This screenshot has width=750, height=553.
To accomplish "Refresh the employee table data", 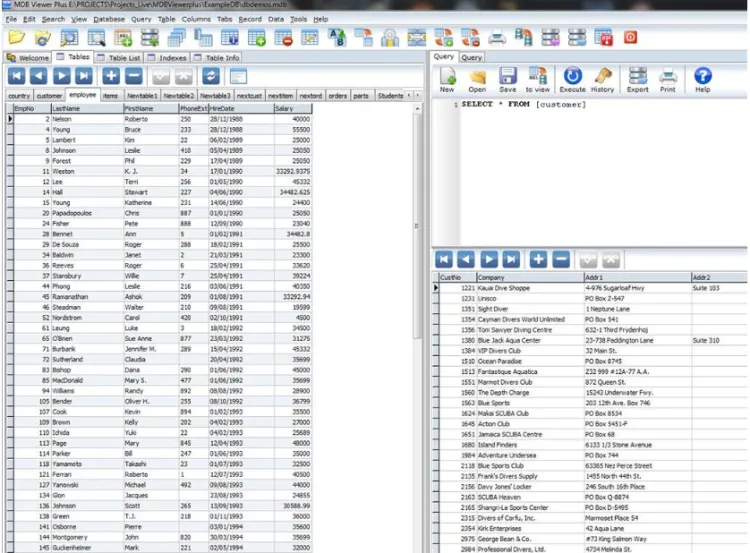I will (x=211, y=76).
